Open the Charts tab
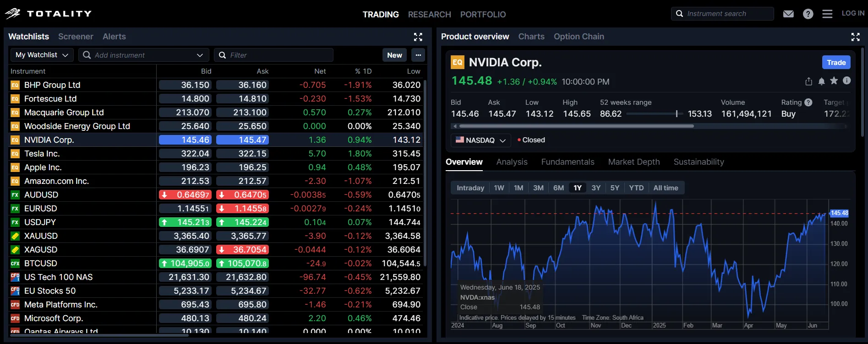This screenshot has height=344, width=868. click(531, 37)
